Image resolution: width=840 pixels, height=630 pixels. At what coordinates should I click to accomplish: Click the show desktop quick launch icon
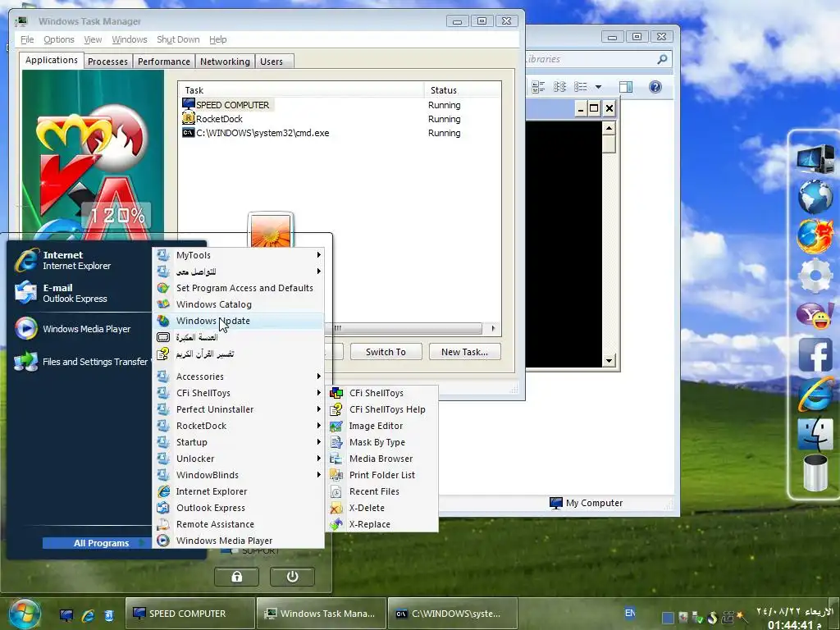pos(66,615)
